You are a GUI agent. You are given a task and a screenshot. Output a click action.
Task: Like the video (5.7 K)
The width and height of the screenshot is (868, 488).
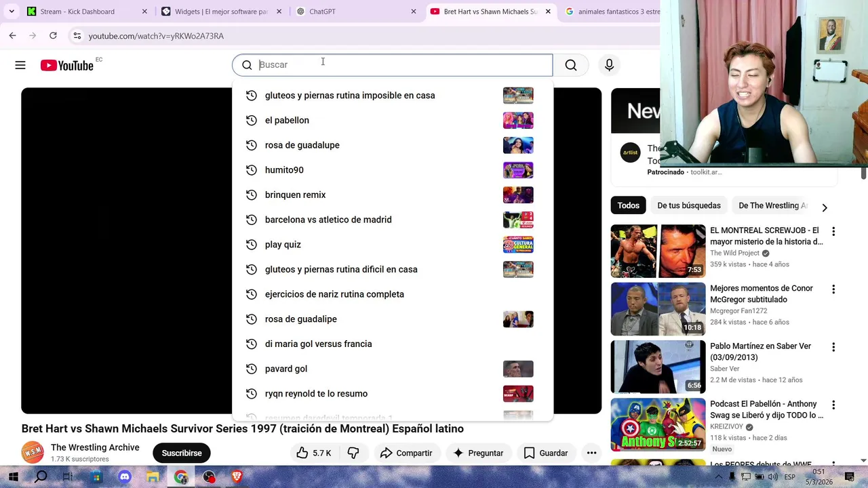coord(313,453)
